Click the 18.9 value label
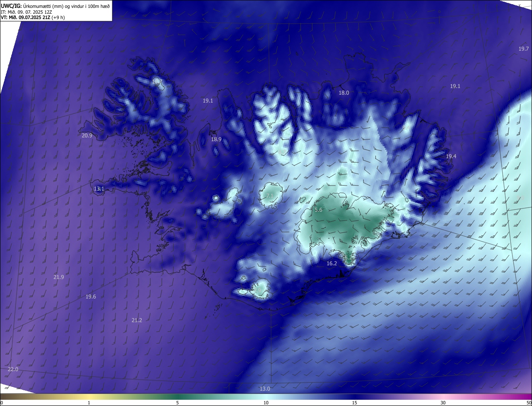 click(216, 139)
